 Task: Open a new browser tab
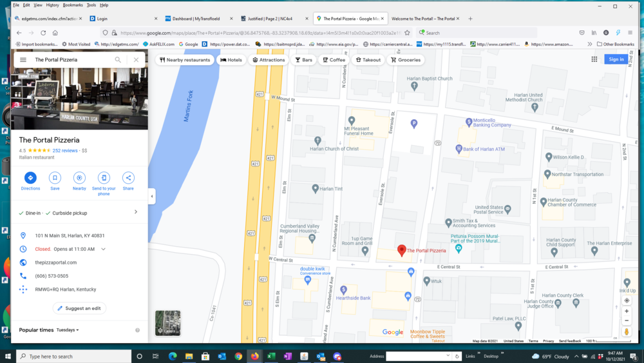pyautogui.click(x=470, y=19)
